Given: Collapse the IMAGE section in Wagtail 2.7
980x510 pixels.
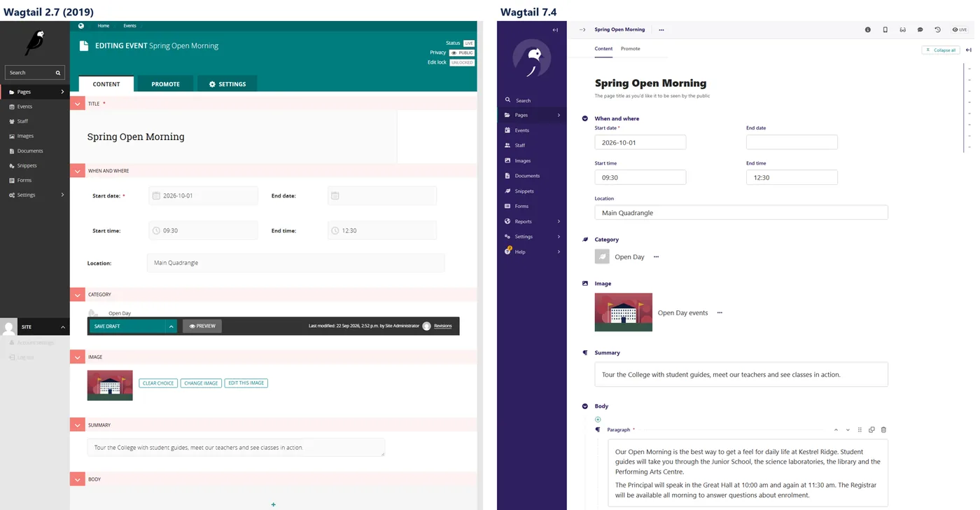Looking at the screenshot, I should point(78,357).
